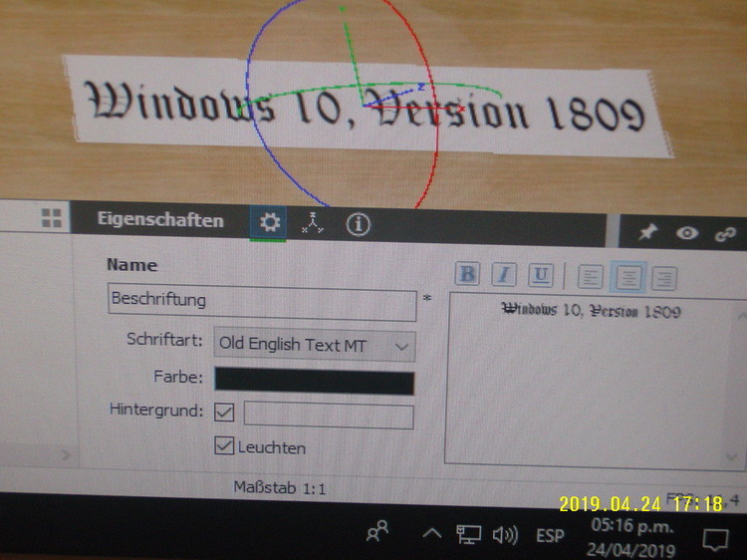This screenshot has width=747, height=560.
Task: Switch the ESP input language indicator
Action: pos(550,536)
